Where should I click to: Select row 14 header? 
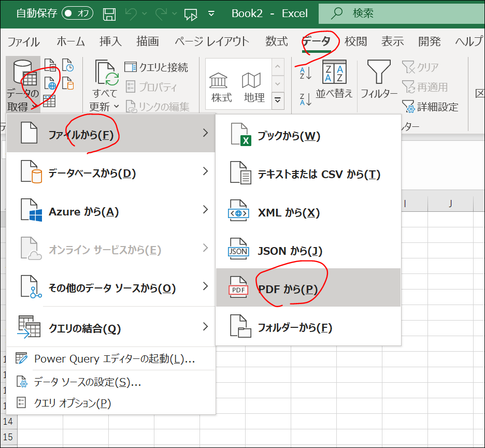point(8,422)
